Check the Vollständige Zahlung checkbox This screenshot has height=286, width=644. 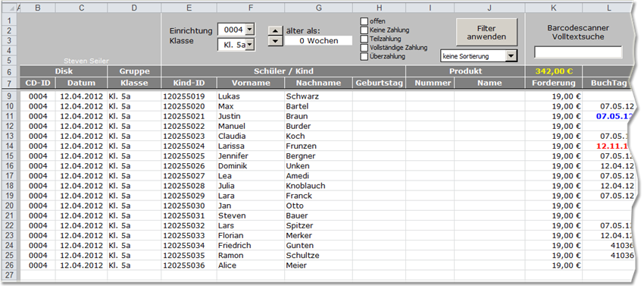(364, 48)
